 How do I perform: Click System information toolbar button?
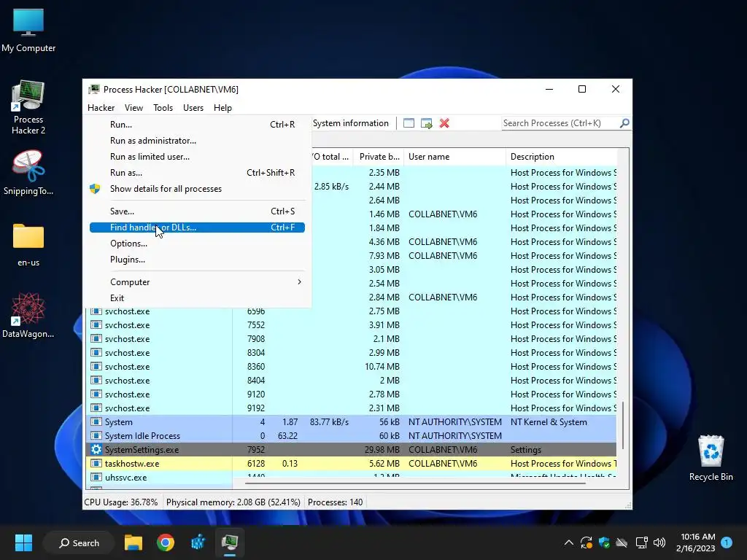coord(351,123)
